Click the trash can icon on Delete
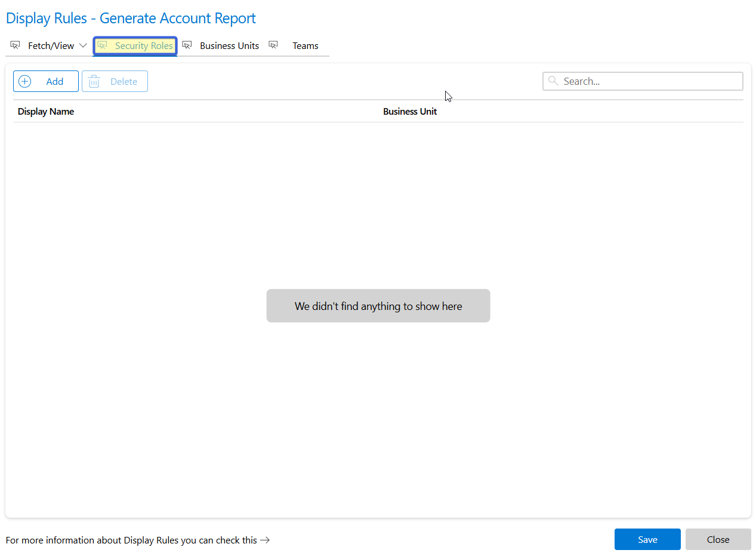Image resolution: width=756 pixels, height=556 pixels. pyautogui.click(x=94, y=81)
